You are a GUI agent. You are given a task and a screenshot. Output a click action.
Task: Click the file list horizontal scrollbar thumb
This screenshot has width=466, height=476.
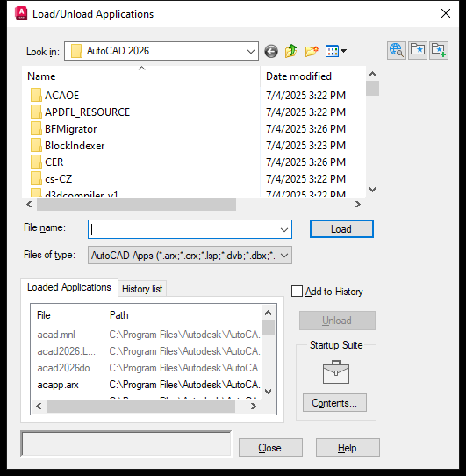pyautogui.click(x=137, y=205)
